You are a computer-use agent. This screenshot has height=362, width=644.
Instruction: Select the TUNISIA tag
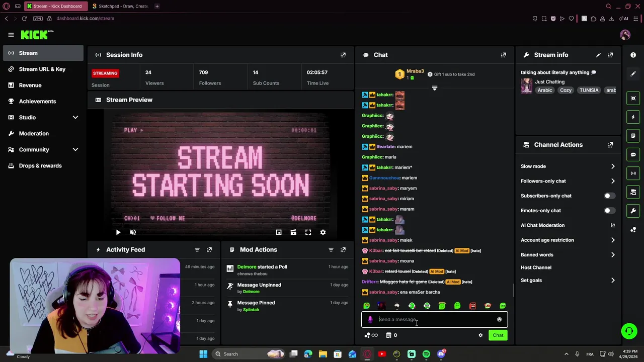point(589,90)
